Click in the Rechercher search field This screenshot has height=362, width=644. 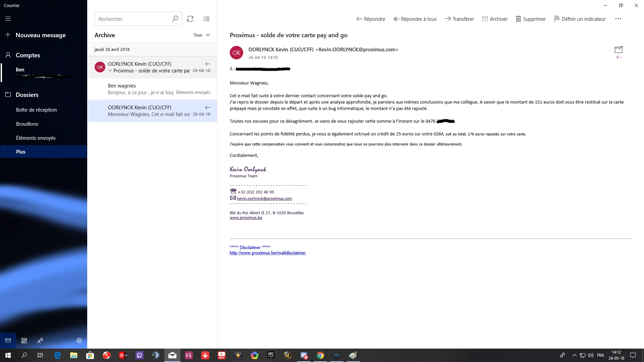click(132, 19)
